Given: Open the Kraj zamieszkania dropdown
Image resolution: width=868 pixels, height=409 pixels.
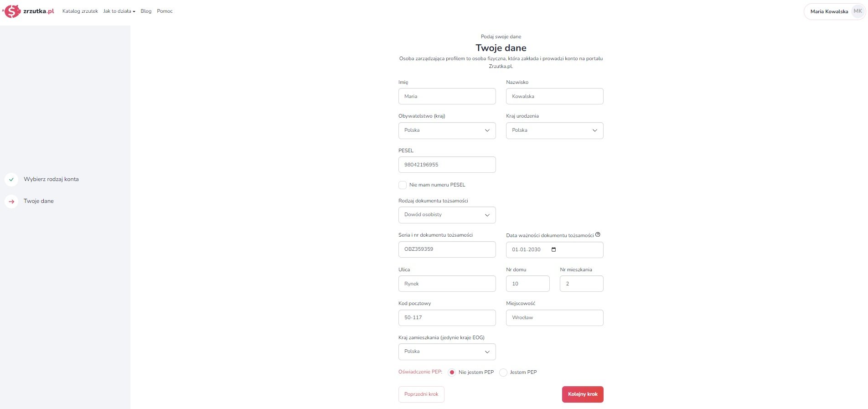Looking at the screenshot, I should (447, 352).
